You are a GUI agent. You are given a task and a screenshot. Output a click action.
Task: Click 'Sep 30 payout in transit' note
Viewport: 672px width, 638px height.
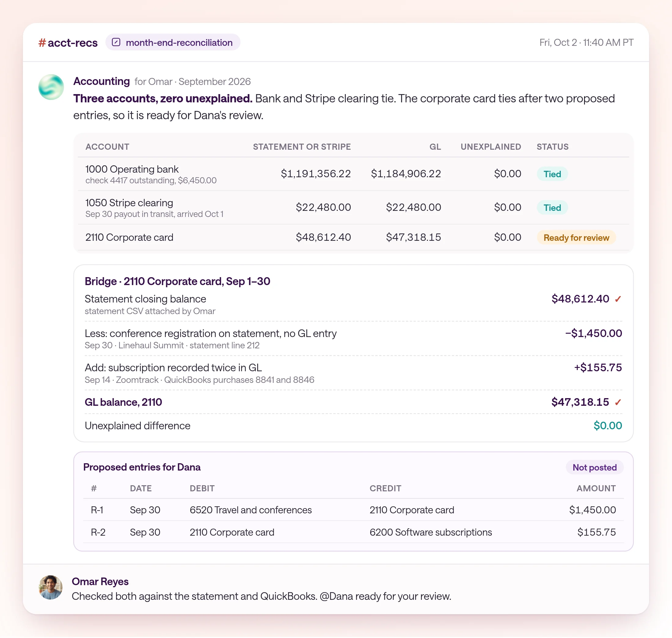[x=154, y=214]
